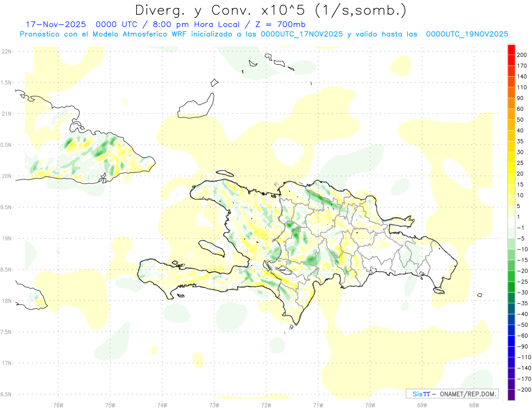Click the 19N latitude label
This screenshot has width=532, height=411.
click(6, 238)
